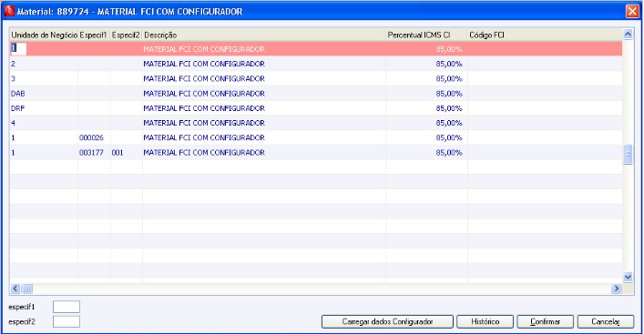Close the Material 889724 window
The width and height of the screenshot is (644, 334).
click(632, 11)
